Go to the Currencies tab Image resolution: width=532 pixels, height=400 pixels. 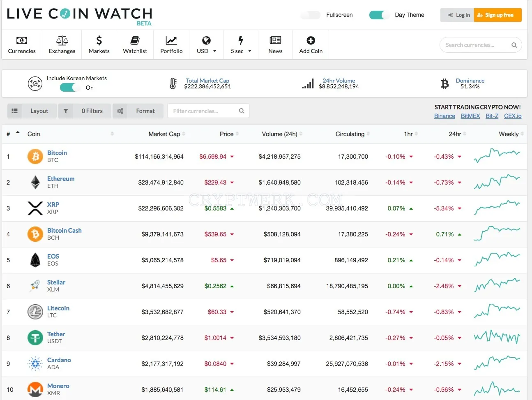tap(22, 45)
